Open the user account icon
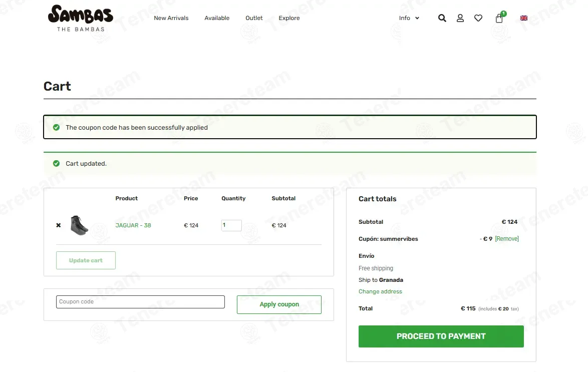 coord(460,18)
